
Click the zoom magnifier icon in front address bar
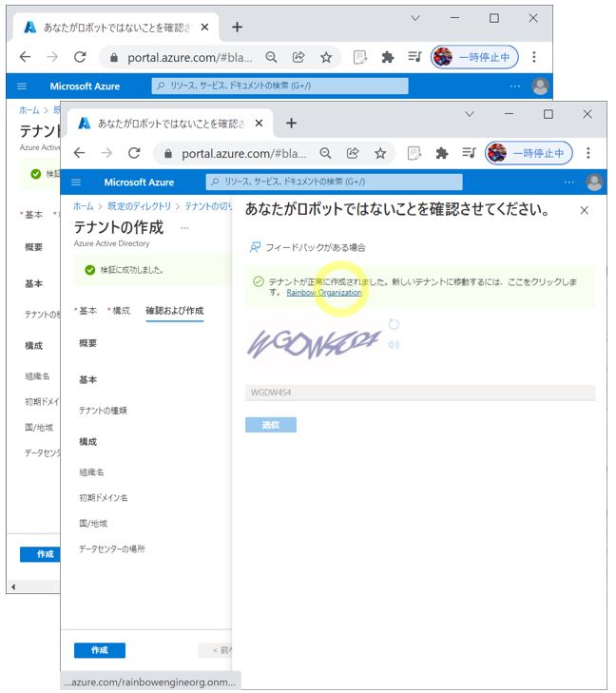(x=326, y=153)
